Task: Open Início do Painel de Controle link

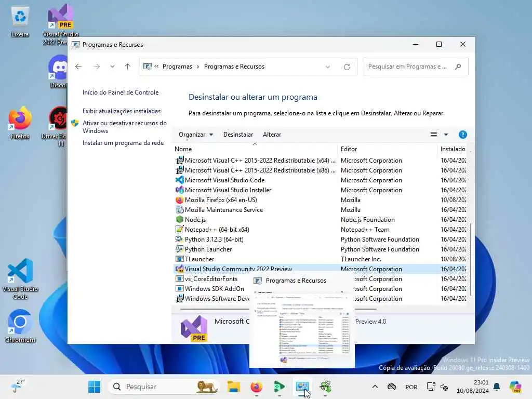Action: click(x=121, y=92)
